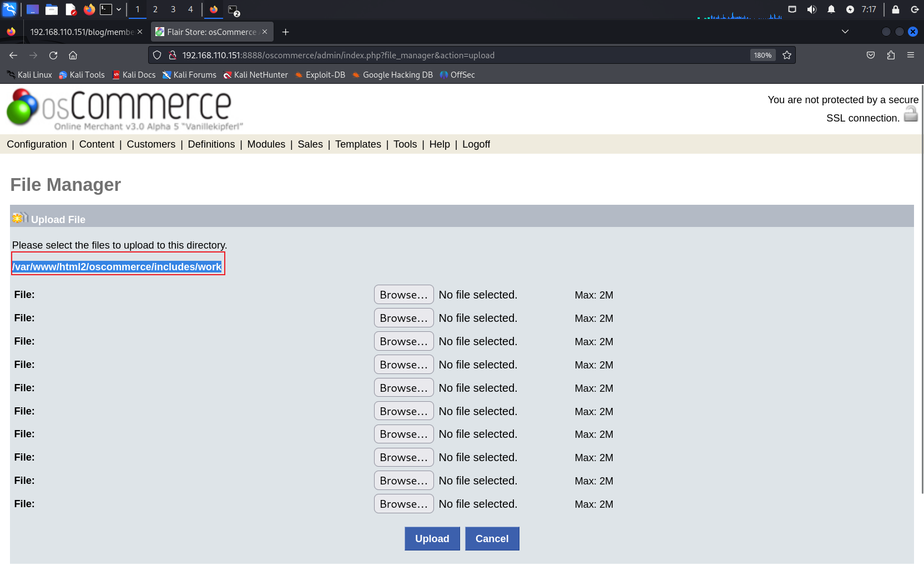Open the notifications bell icon

831,9
